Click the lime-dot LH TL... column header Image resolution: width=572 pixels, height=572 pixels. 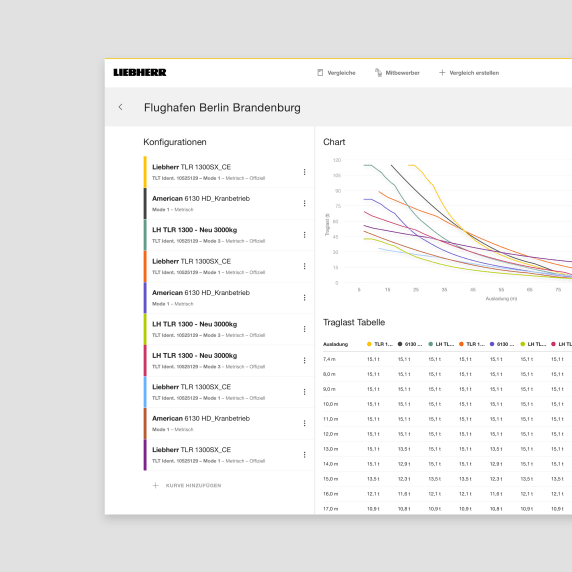(533, 344)
